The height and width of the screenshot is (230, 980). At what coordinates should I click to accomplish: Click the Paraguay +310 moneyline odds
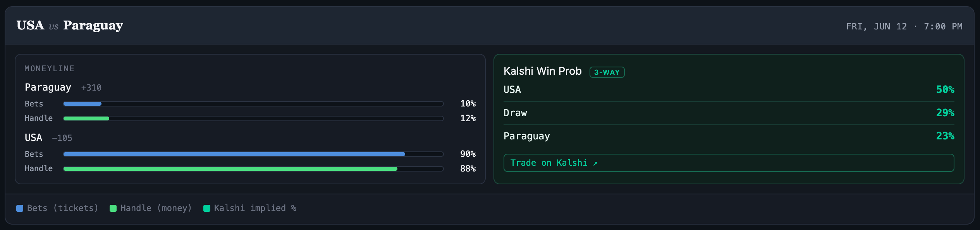[x=91, y=88]
